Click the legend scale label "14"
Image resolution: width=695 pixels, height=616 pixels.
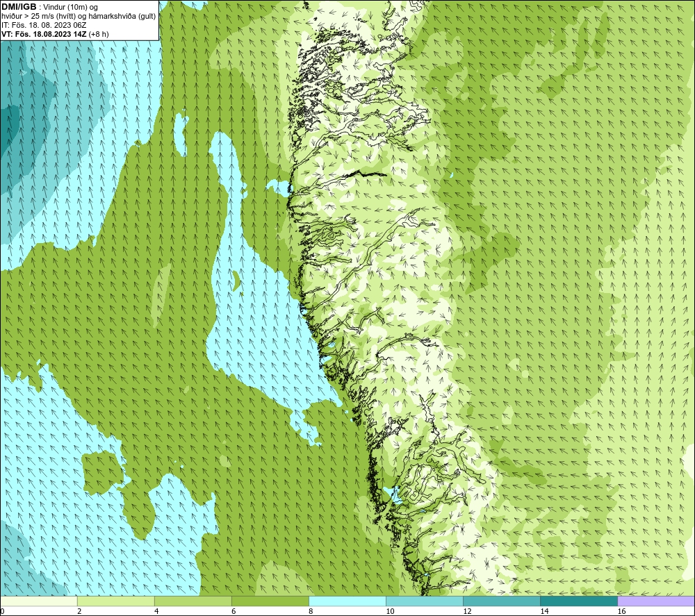(x=544, y=612)
